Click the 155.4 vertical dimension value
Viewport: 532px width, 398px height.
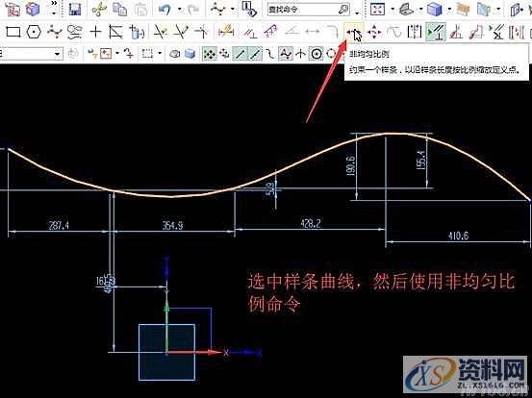[419, 160]
